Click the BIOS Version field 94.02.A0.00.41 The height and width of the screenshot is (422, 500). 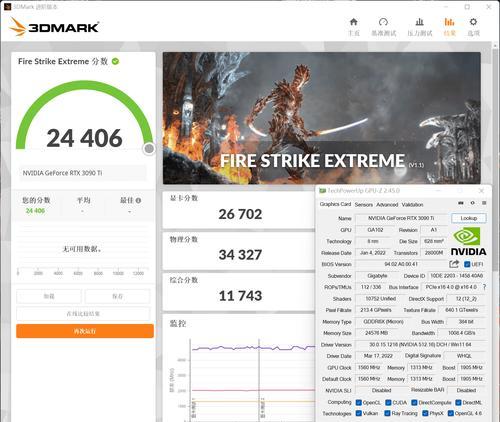(401, 264)
